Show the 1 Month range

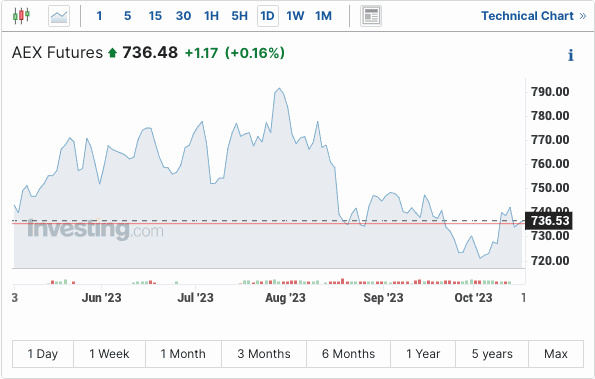183,354
